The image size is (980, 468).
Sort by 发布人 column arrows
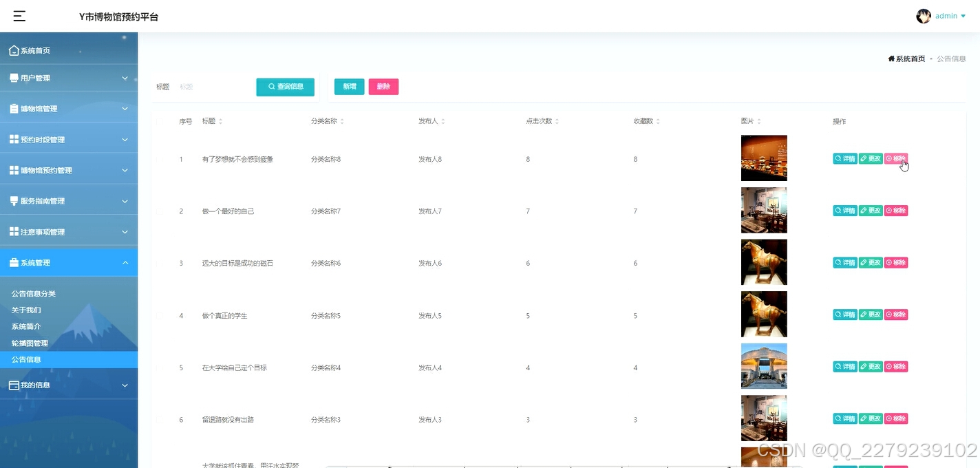(443, 121)
